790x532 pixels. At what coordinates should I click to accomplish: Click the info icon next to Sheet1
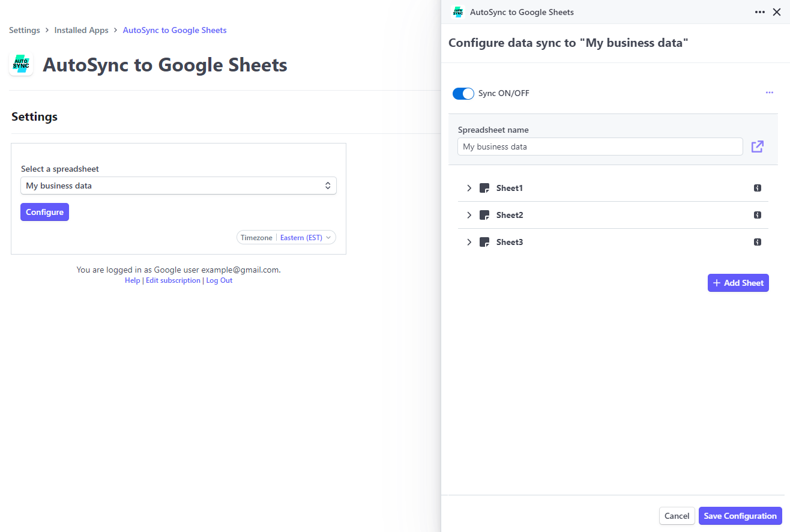[x=757, y=188]
